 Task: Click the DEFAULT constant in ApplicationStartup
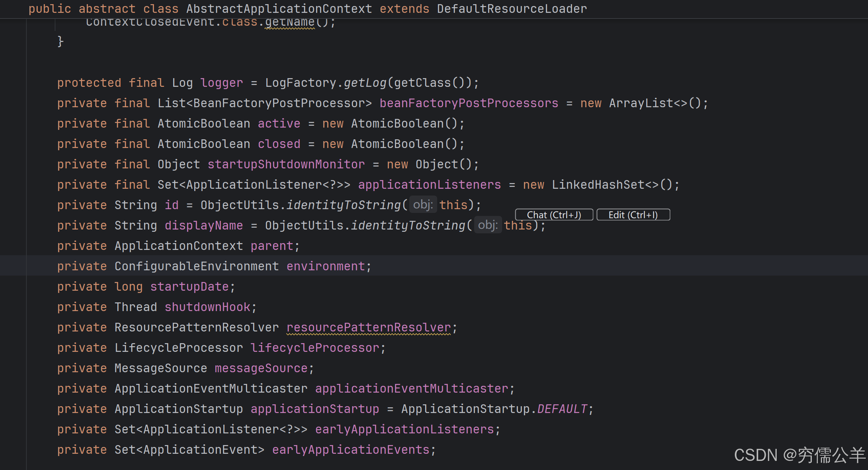coord(562,409)
